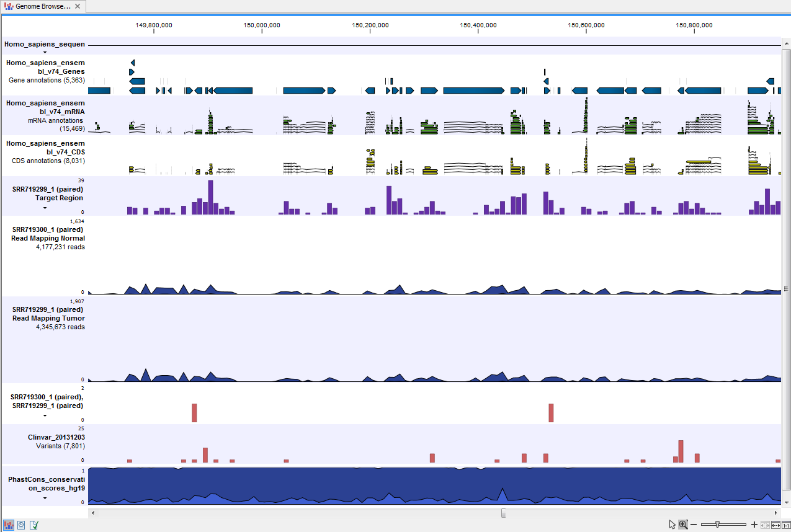Expand options for Homo_sapiens_sequen track

point(44,52)
